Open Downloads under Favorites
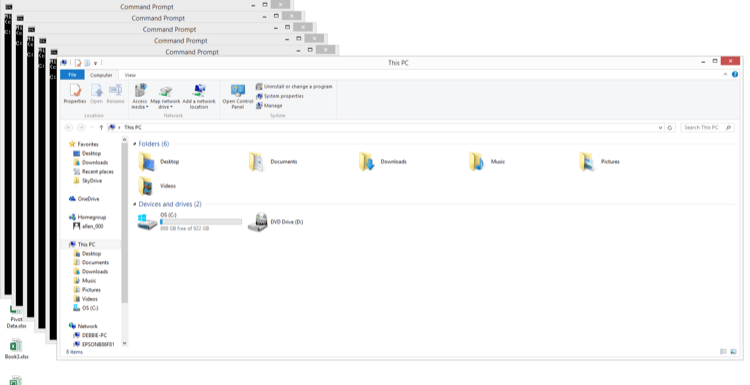Screen dimensions: 750x385 pos(90,163)
